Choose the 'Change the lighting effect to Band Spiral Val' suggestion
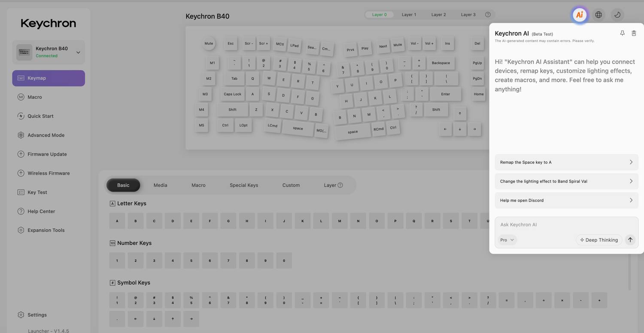The image size is (644, 333). click(x=566, y=181)
